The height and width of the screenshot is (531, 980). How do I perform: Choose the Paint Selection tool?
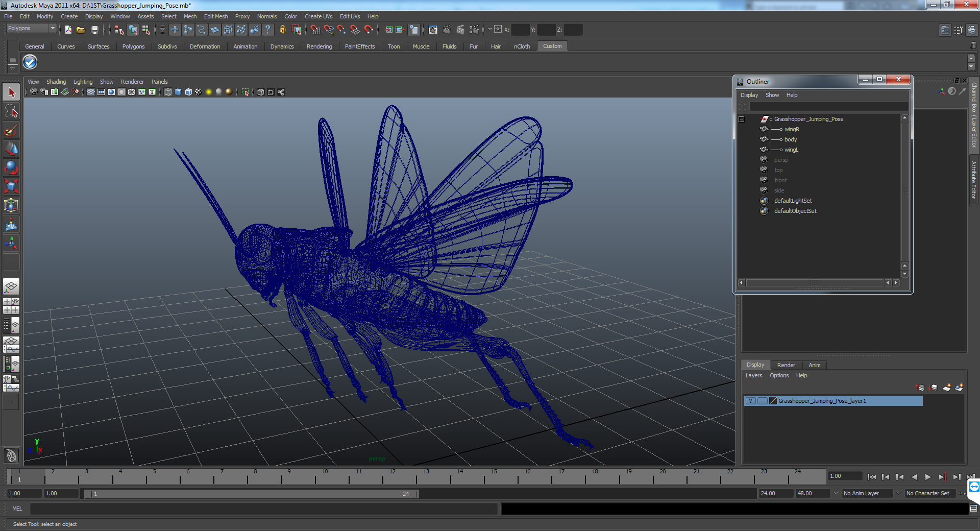[x=11, y=130]
